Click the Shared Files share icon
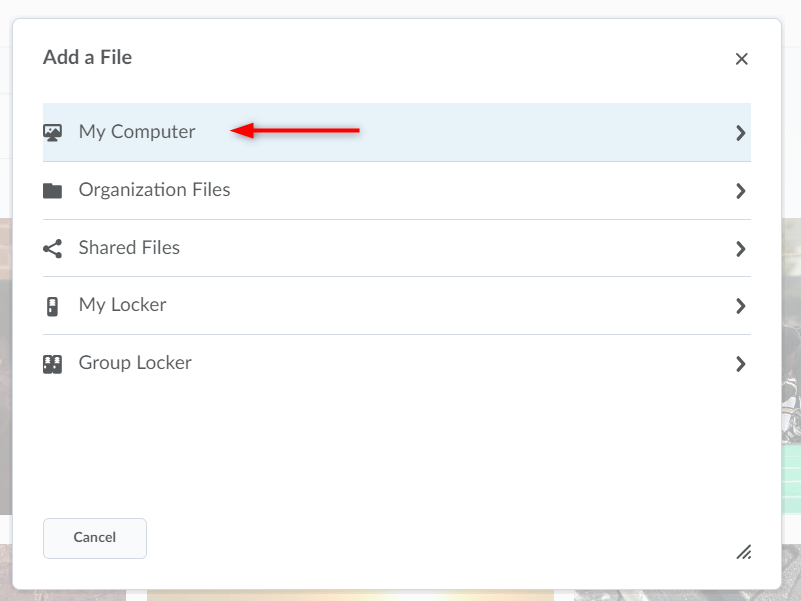 (x=53, y=248)
